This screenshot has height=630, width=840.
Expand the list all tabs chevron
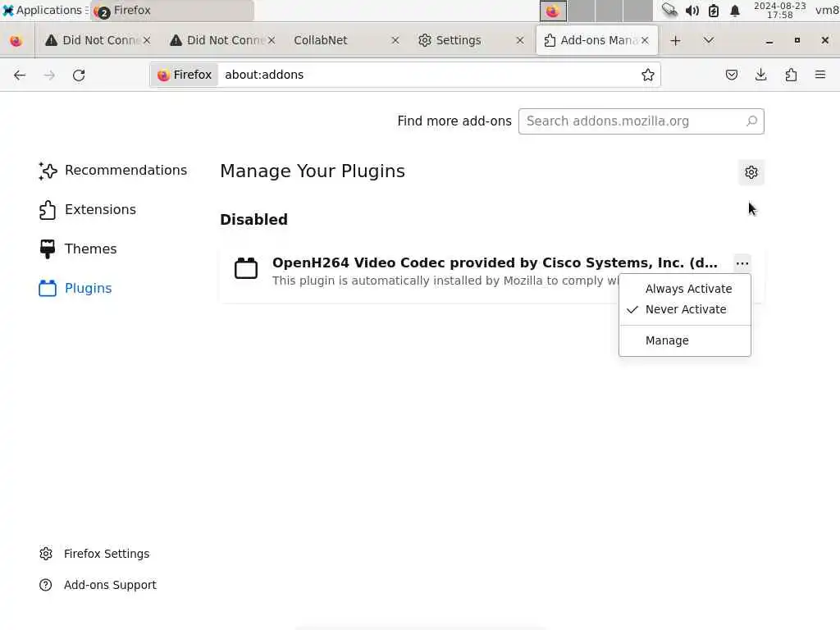point(708,40)
